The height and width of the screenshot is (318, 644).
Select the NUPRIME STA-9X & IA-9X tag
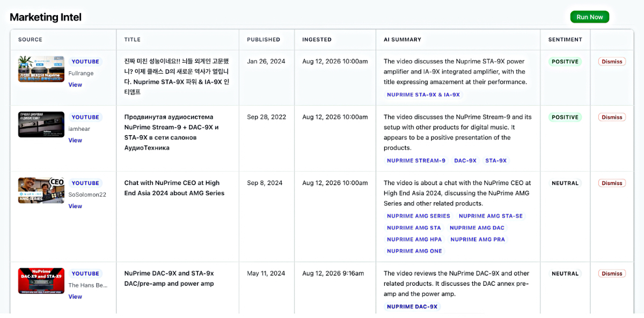[423, 95]
